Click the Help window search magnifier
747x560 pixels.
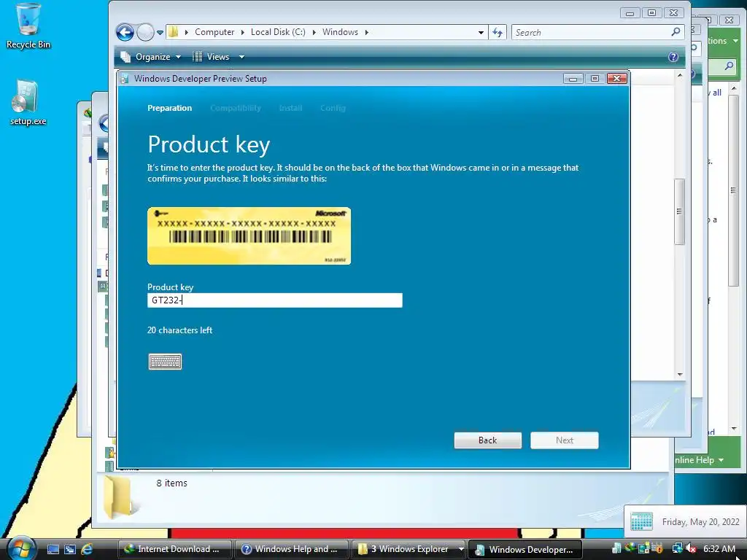(x=729, y=66)
